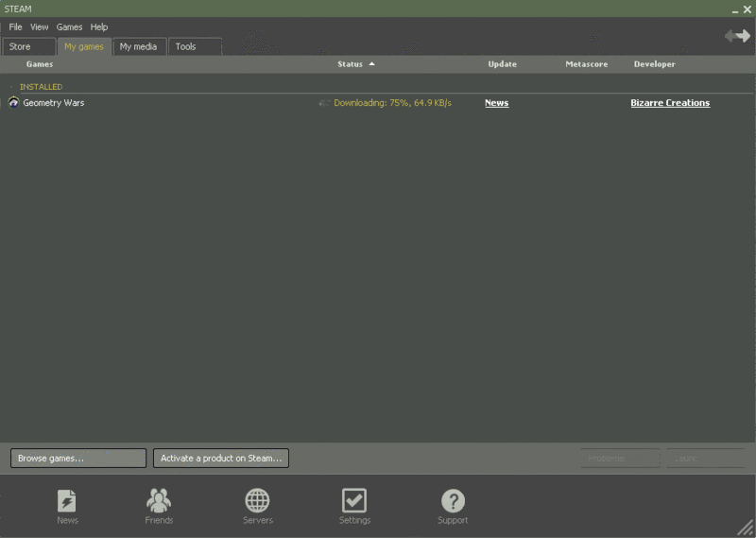Image resolution: width=756 pixels, height=538 pixels.
Task: Open the Support question mark icon
Action: (453, 501)
